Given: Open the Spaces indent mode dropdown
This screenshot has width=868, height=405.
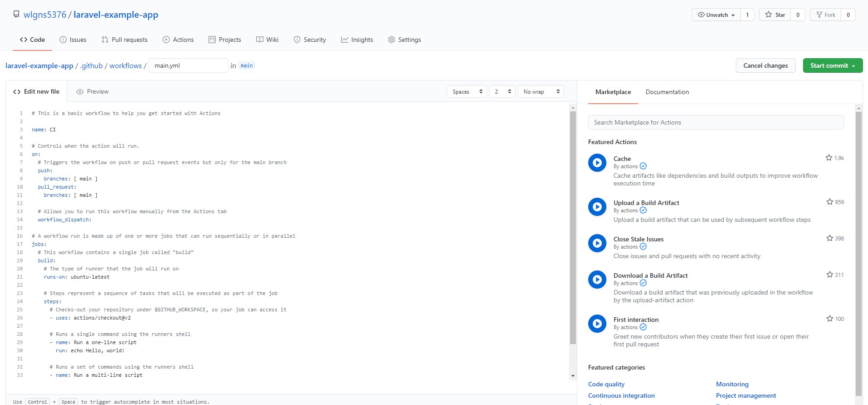Looking at the screenshot, I should [467, 91].
